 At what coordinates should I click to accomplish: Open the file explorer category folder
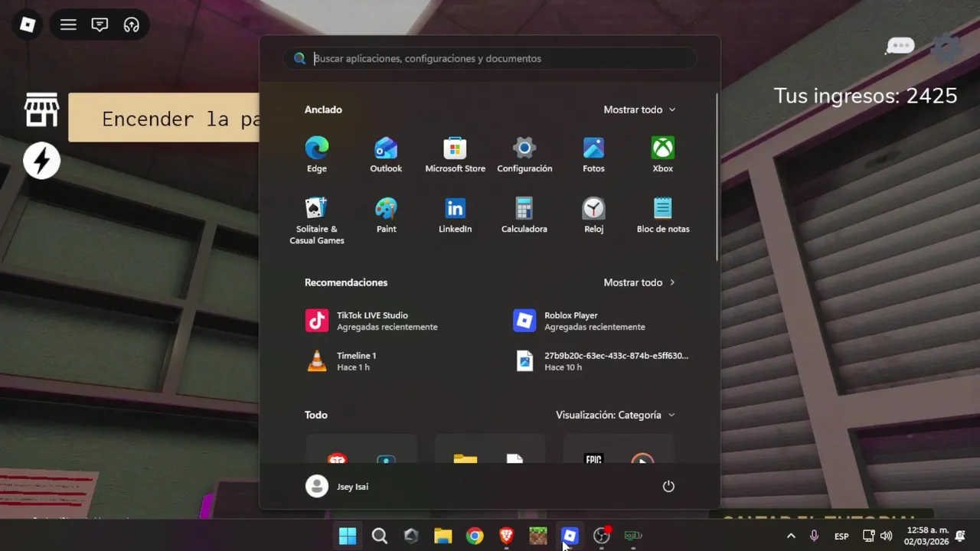click(490, 449)
